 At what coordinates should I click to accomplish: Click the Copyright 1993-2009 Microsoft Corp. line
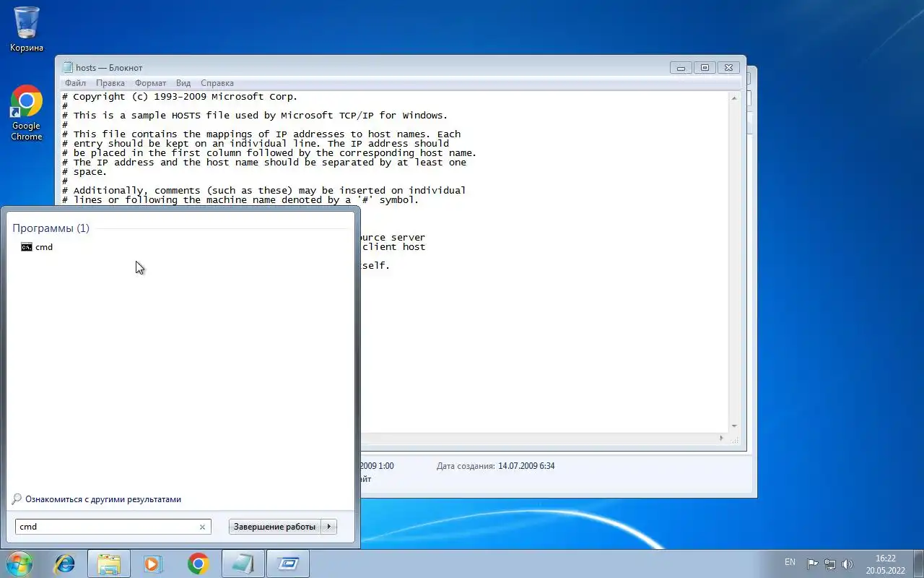180,97
